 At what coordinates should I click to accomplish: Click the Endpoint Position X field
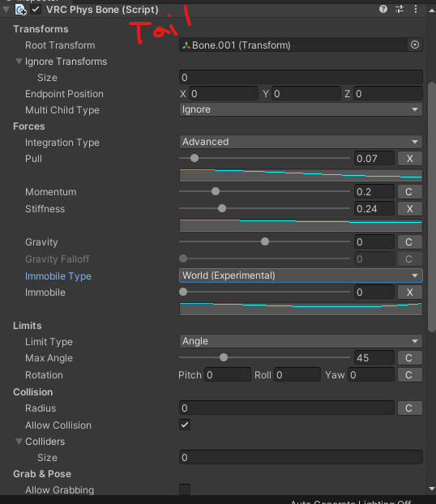[224, 93]
